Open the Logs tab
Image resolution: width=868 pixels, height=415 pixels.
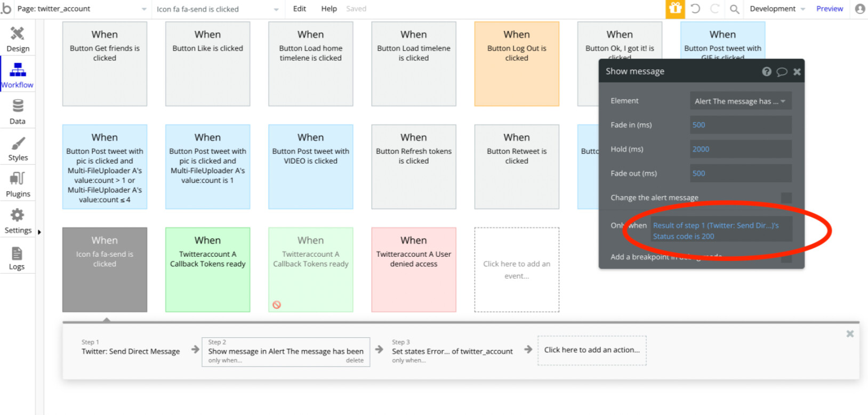point(18,258)
